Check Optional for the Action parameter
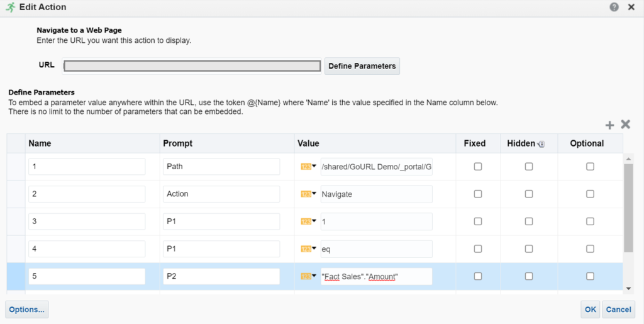The height and width of the screenshot is (324, 644). (x=590, y=194)
